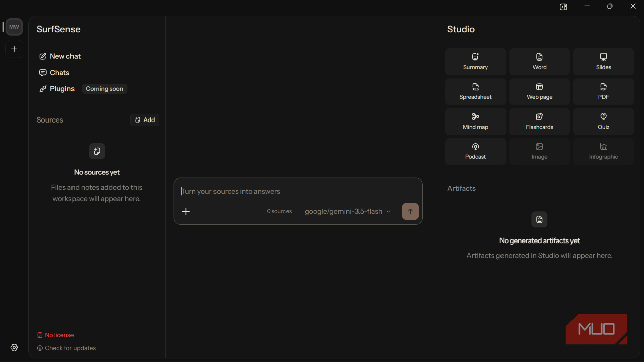The height and width of the screenshot is (362, 644).
Task: Click the Sources heading
Action: pyautogui.click(x=50, y=120)
